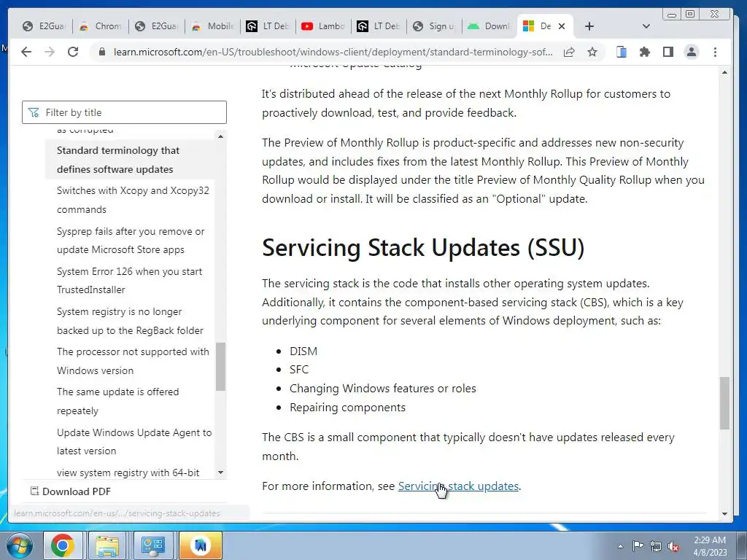
Task: Click the Filter by title field
Action: [x=124, y=112]
